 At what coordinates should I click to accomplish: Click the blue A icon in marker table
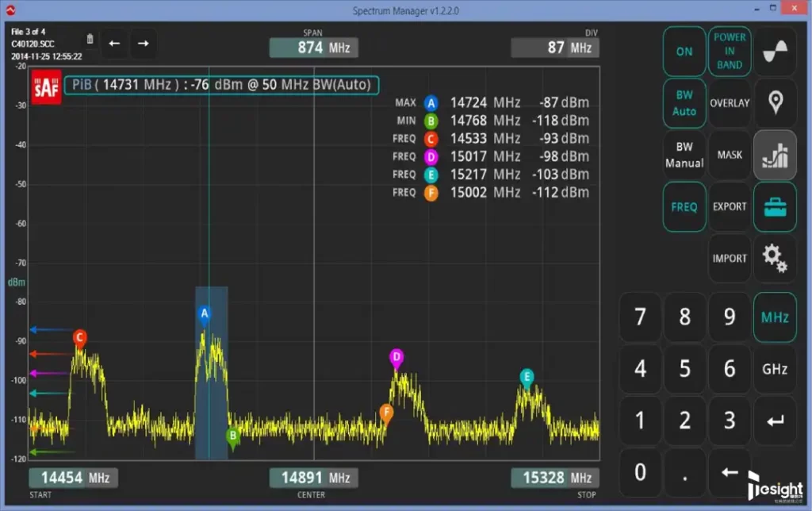pos(431,103)
